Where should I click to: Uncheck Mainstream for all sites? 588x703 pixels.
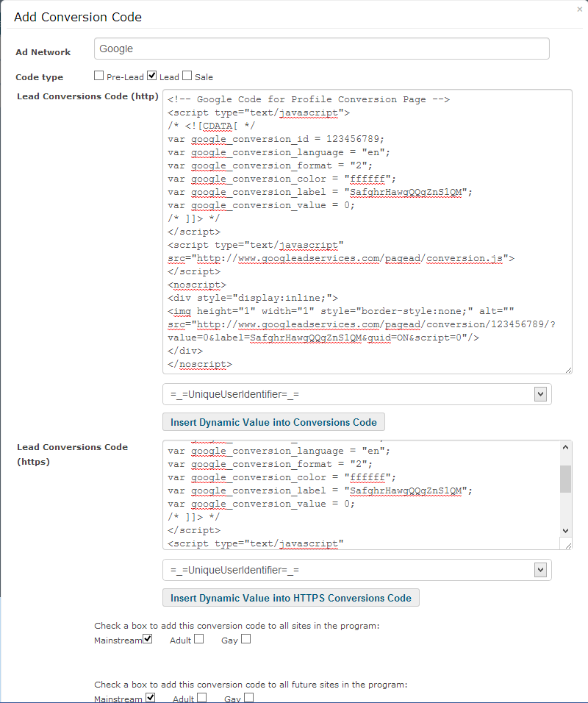[148, 639]
